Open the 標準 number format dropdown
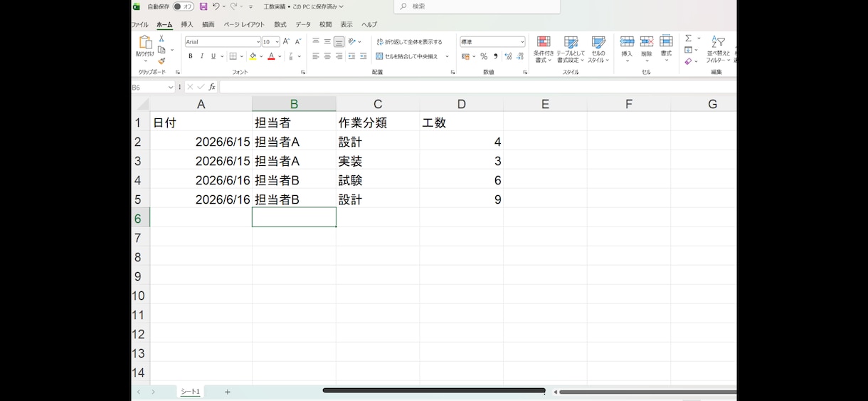 tap(522, 42)
